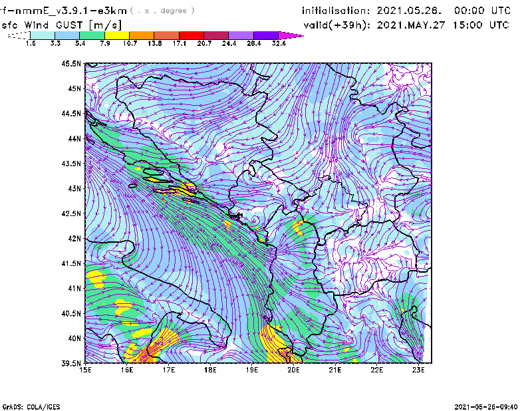The image size is (532, 411).
Task: Click the '2021-05-26-09:40' footer timestamp
Action: coord(486,407)
